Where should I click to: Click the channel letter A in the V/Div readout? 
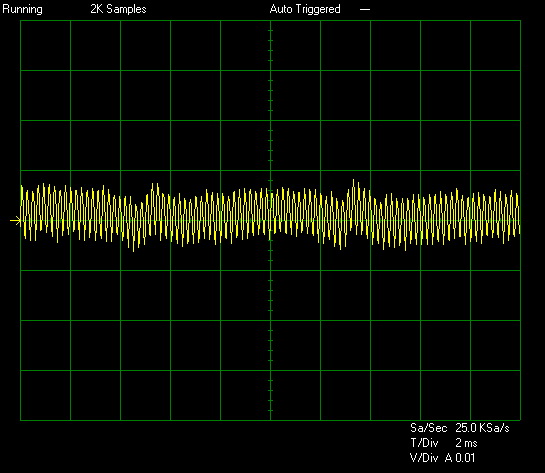click(x=448, y=458)
